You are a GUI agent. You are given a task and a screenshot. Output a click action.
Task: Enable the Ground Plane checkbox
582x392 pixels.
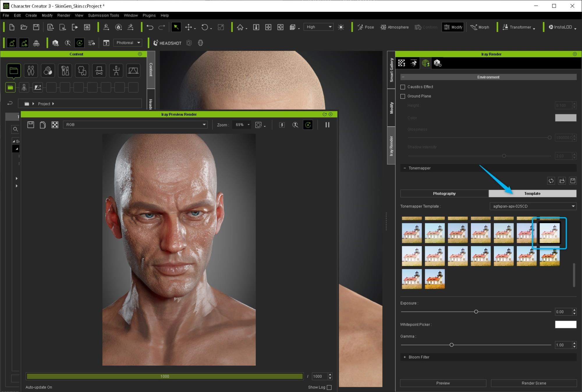[403, 96]
